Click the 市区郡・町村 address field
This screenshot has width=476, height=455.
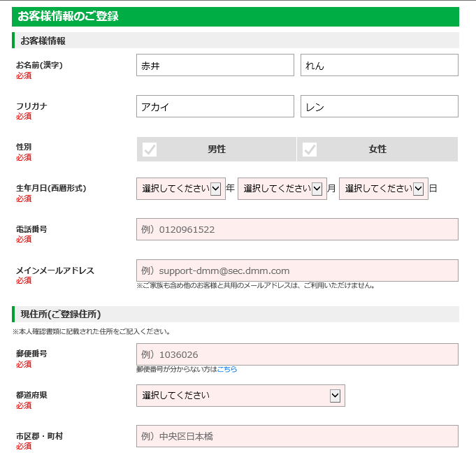pos(297,437)
